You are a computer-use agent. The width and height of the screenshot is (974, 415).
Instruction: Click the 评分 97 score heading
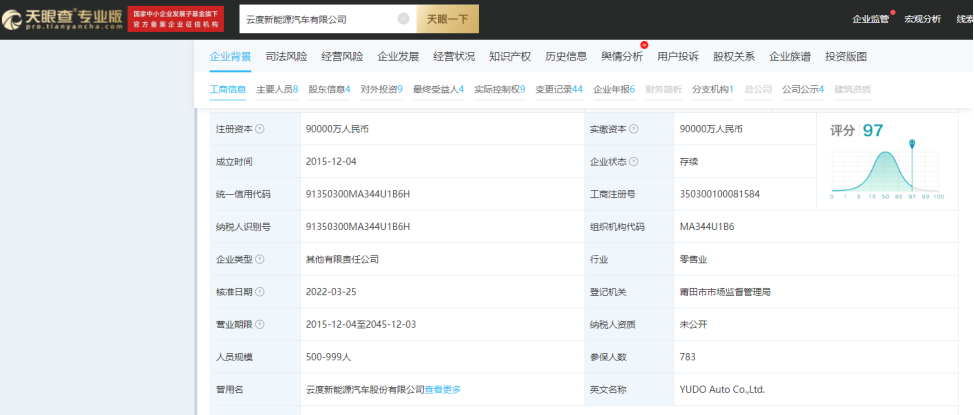pyautogui.click(x=857, y=130)
